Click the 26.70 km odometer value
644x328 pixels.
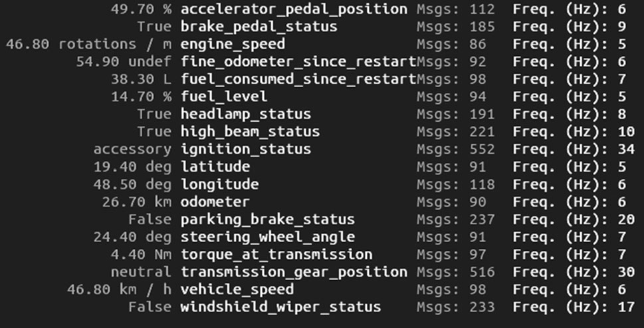[x=139, y=202]
